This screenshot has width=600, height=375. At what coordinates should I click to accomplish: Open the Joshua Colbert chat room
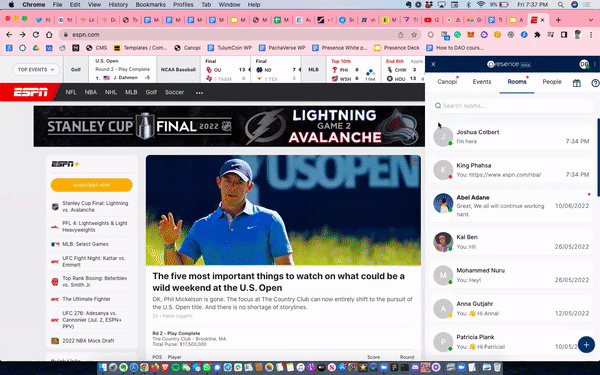pos(511,136)
